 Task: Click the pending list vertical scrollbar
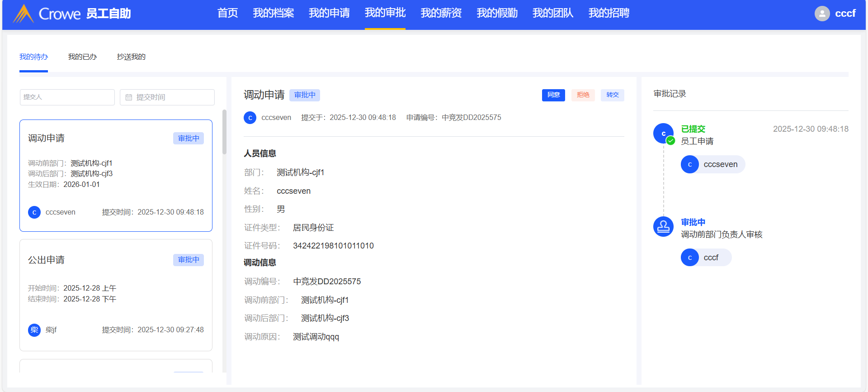224,132
